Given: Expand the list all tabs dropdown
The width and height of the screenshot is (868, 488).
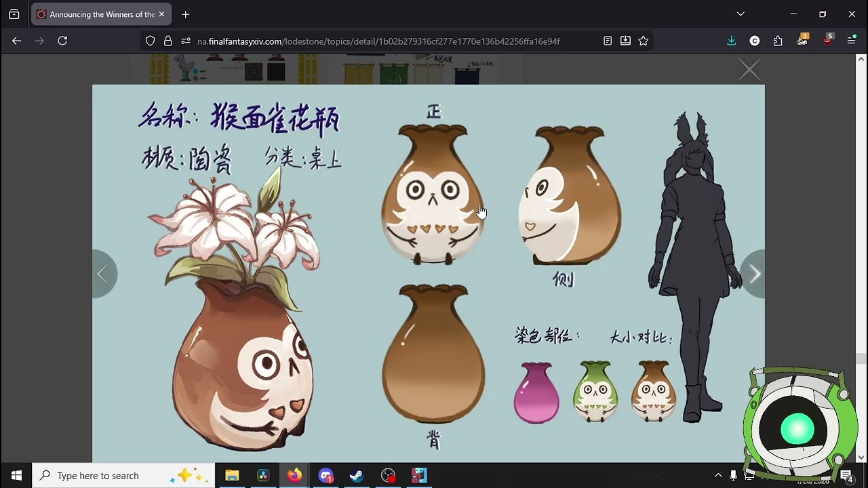Looking at the screenshot, I should point(741,14).
